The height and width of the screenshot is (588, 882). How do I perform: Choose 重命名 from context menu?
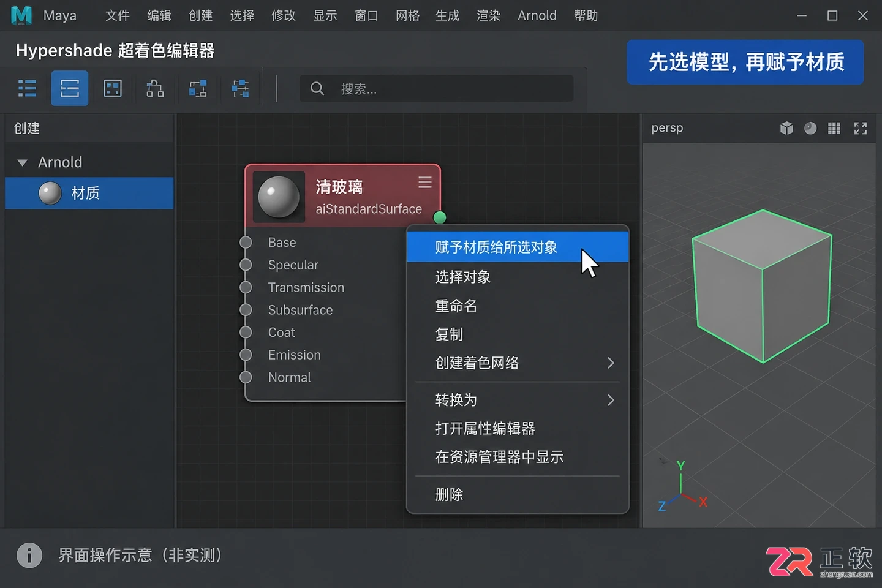pos(518,306)
